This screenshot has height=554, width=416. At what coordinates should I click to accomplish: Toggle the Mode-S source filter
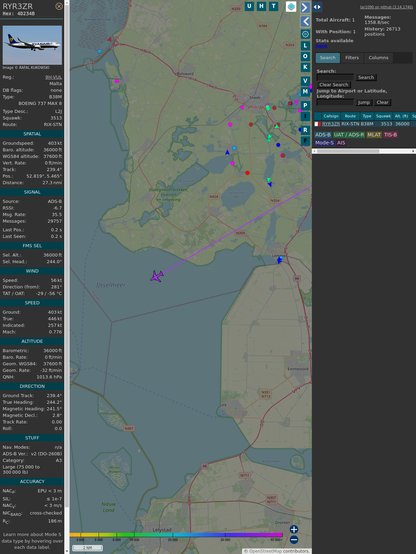pyautogui.click(x=324, y=143)
